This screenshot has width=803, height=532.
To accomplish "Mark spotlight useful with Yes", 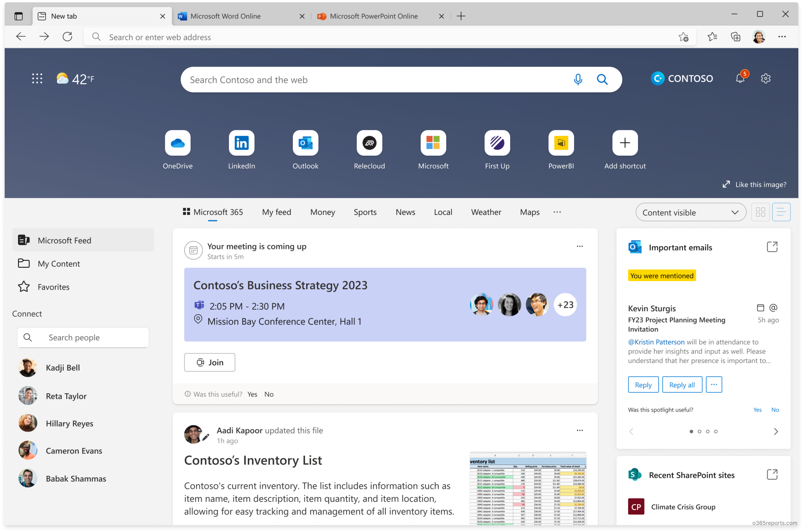I will tap(758, 410).
